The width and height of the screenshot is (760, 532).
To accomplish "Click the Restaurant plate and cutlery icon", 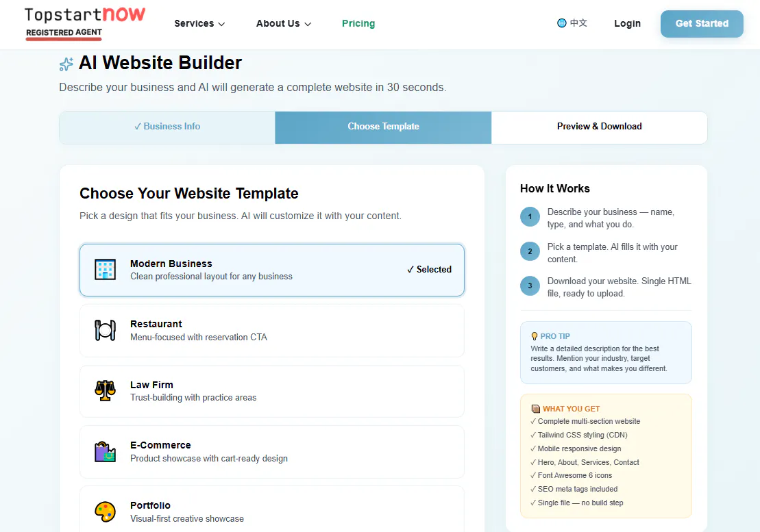I will click(x=105, y=330).
